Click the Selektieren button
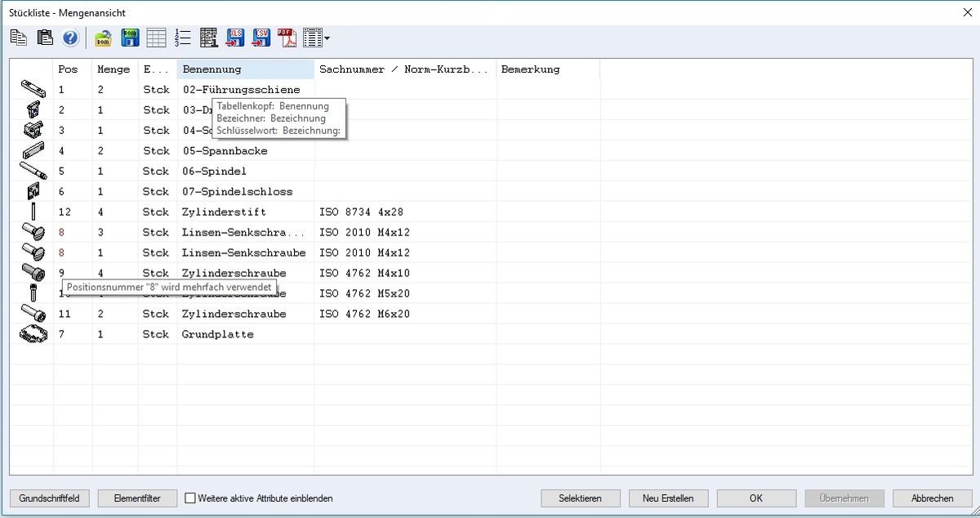 [580, 498]
